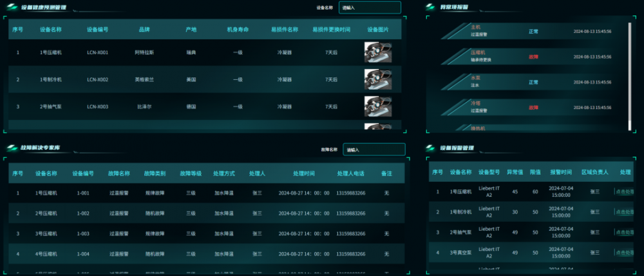Click 点击处理 for 2号抽气泵 alarm row
Image resolution: width=644 pixels, height=276 pixels.
(624, 232)
